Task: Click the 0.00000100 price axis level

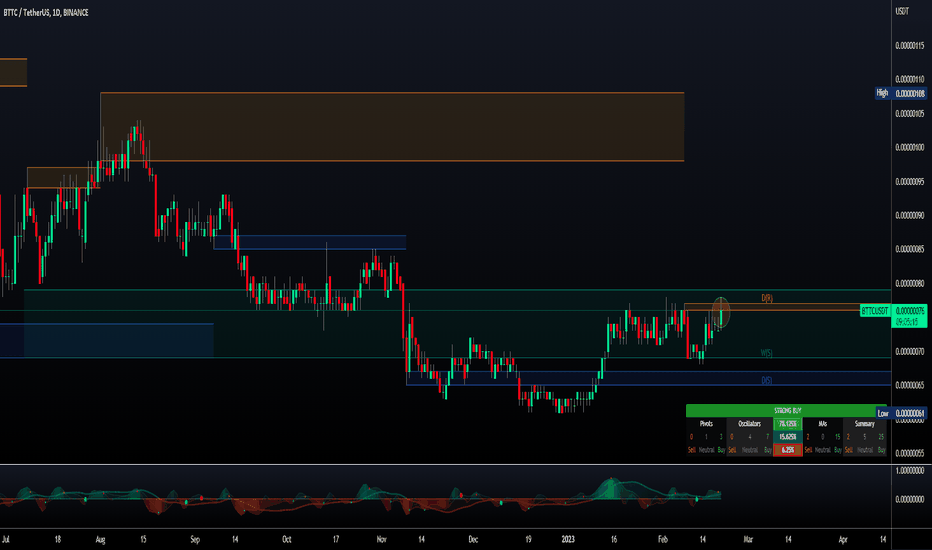Action: (x=910, y=147)
